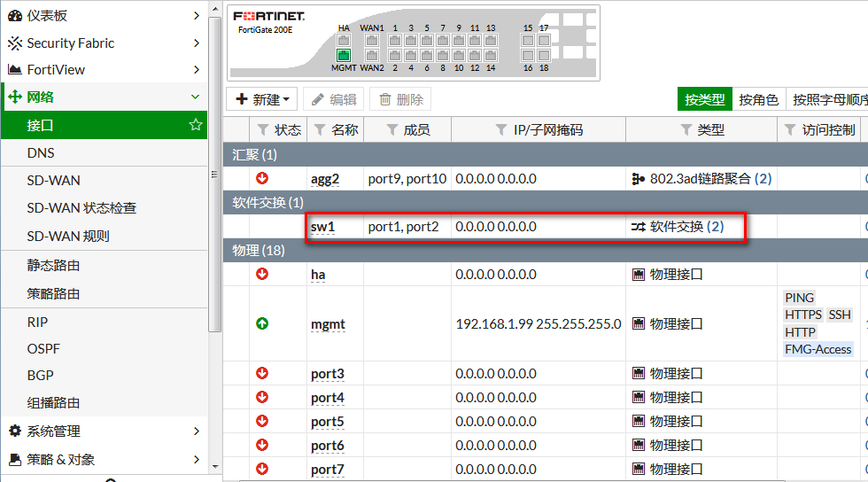Click the green up-status icon for mgmt
868x482 pixels.
[x=262, y=323]
